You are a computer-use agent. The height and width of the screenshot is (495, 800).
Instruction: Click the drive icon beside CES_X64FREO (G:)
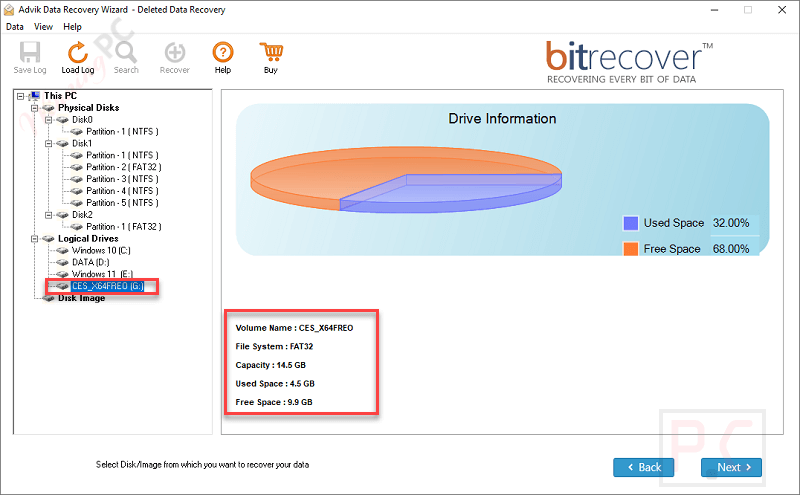pyautogui.click(x=62, y=286)
